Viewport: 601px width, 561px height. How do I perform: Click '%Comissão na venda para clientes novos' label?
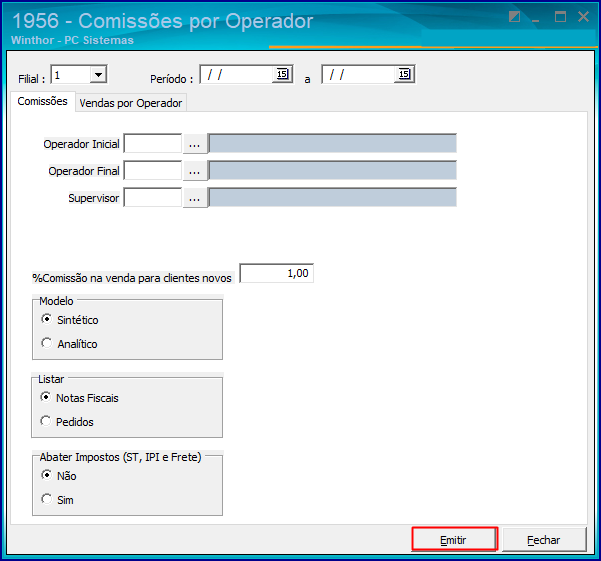[132, 278]
